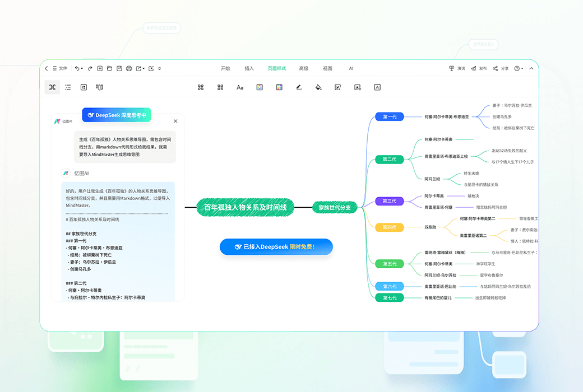Switch to the slide page view icon

(84, 87)
